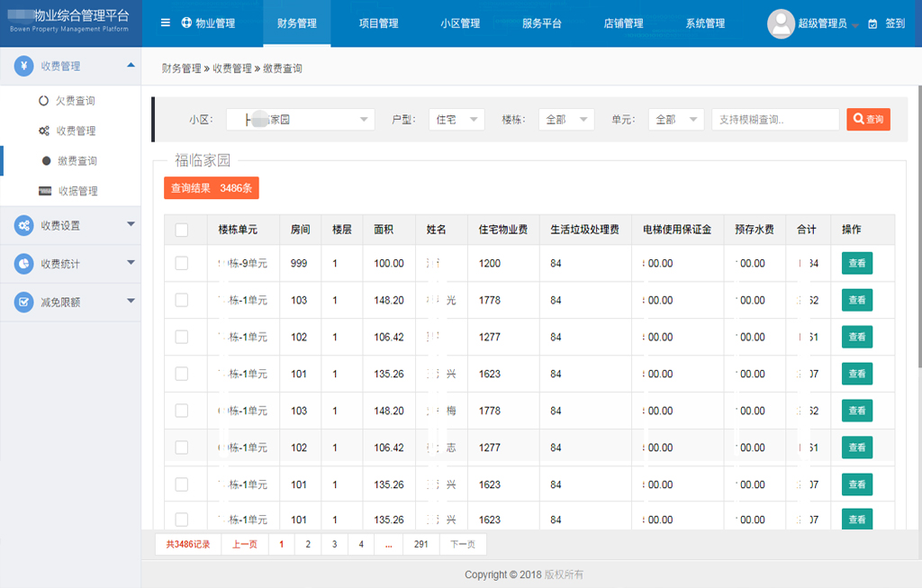
Task: Open the 系统管理 top menu
Action: coord(705,23)
